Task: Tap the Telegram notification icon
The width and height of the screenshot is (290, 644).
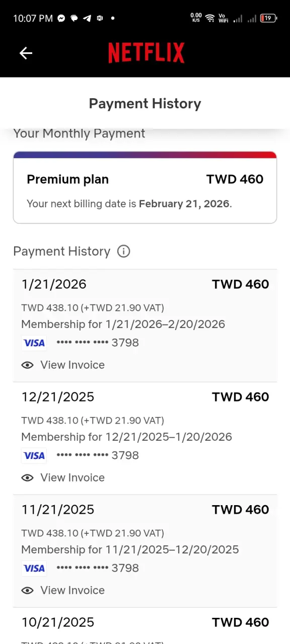Action: tap(87, 18)
